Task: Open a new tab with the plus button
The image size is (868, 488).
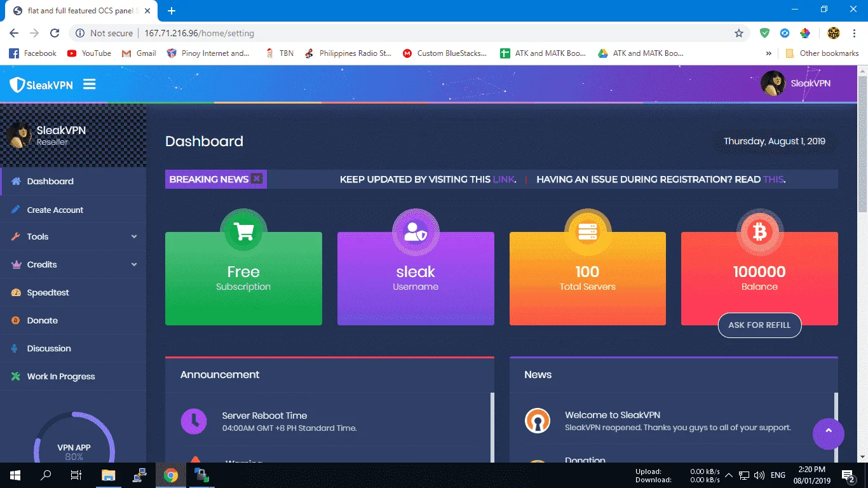Action: (x=172, y=11)
